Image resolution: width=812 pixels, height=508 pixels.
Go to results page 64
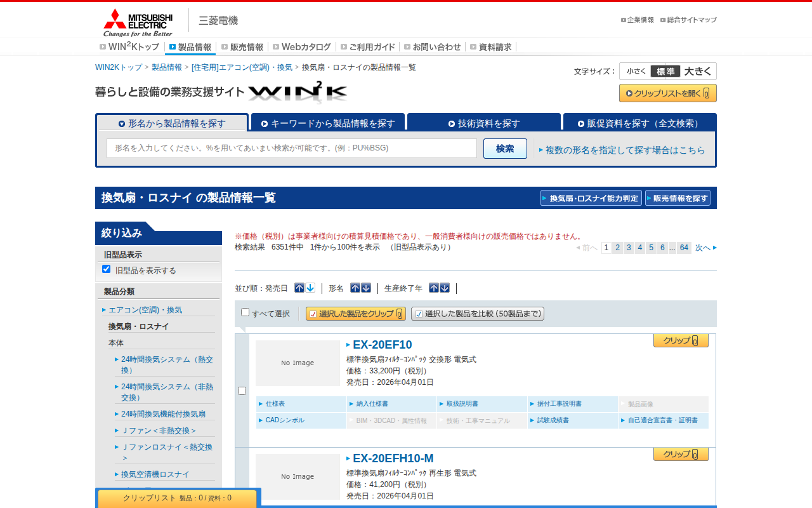pos(684,248)
